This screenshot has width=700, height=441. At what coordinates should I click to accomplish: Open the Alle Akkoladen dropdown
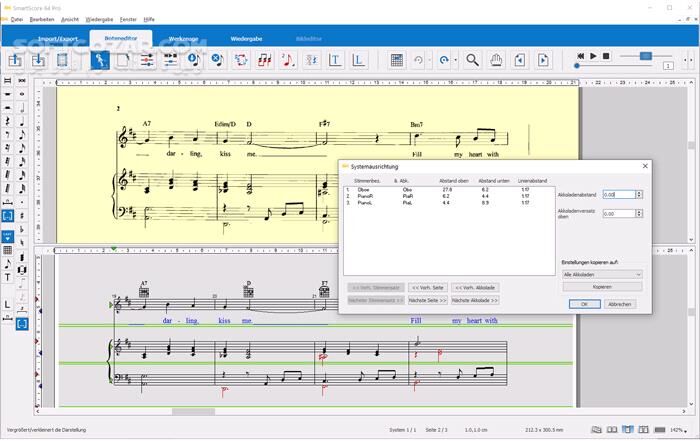click(602, 275)
